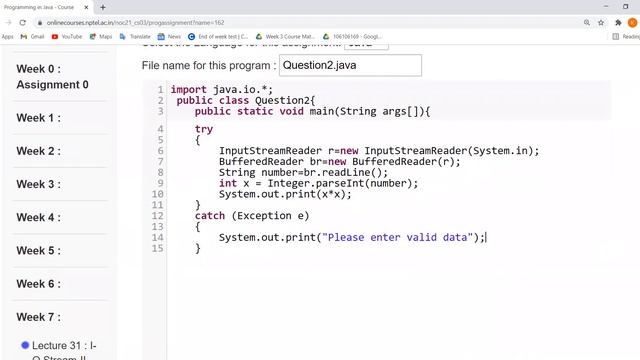Open a new browser tab with plus

pos(102,7)
